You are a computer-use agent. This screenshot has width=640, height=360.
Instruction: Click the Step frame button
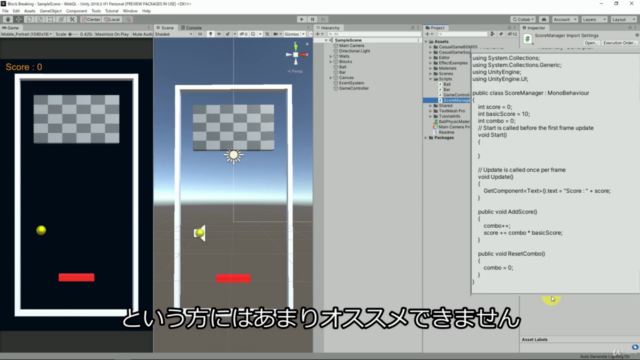323,19
